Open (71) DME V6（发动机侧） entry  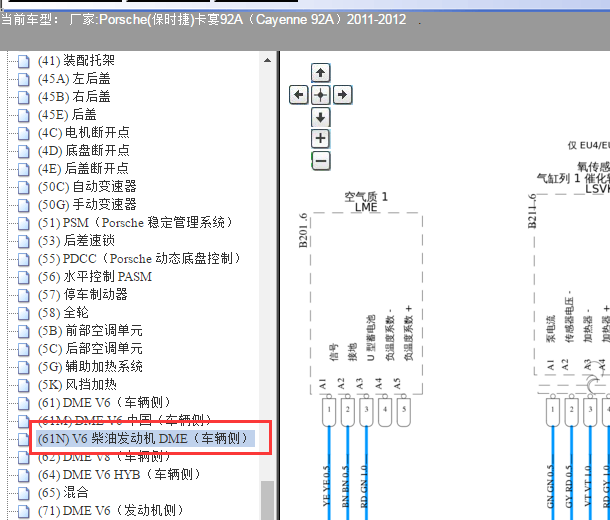click(x=110, y=511)
